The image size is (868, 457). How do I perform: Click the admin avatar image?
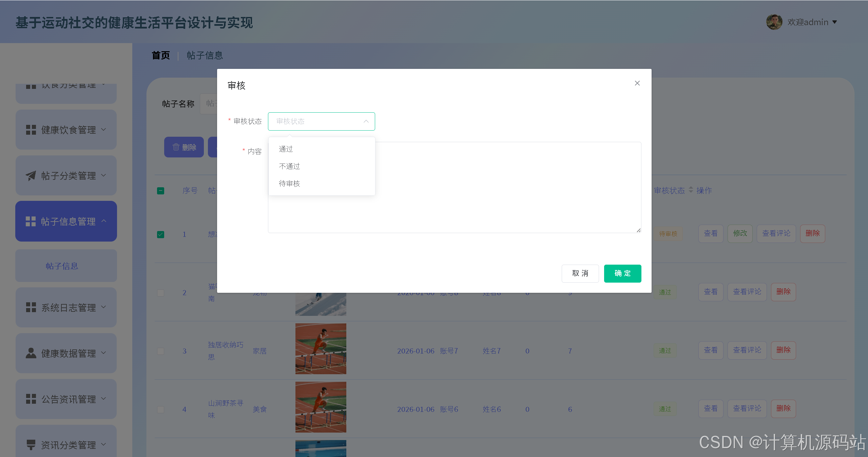coord(774,22)
